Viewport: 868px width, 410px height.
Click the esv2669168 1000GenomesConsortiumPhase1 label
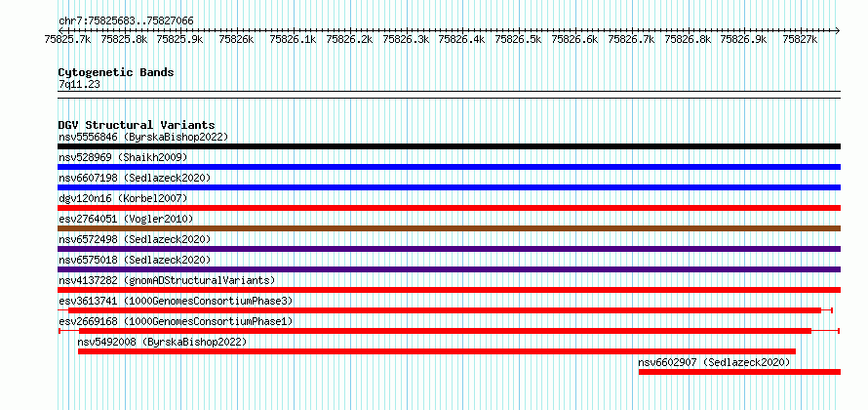(176, 321)
